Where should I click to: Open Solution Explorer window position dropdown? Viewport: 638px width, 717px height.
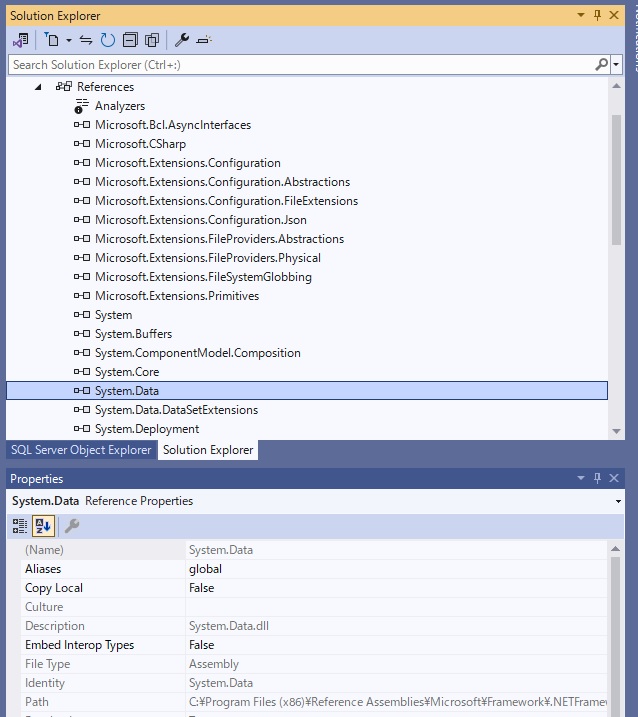[x=581, y=15]
